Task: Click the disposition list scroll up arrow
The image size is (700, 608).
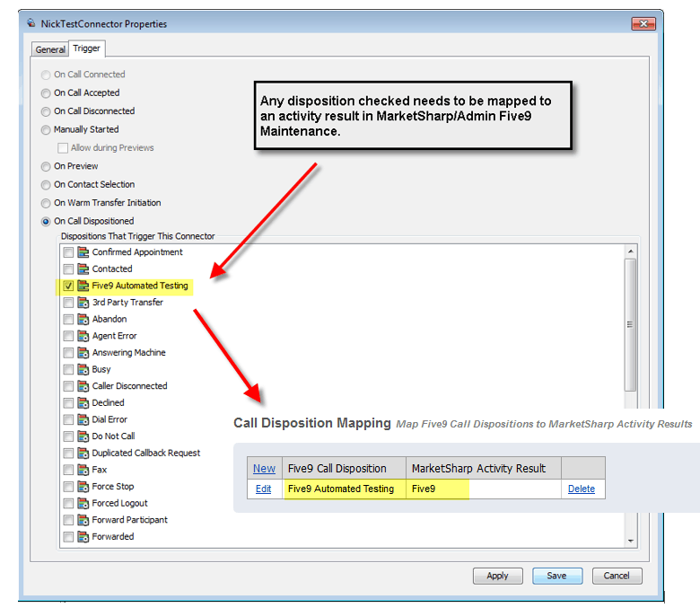Action: click(630, 251)
